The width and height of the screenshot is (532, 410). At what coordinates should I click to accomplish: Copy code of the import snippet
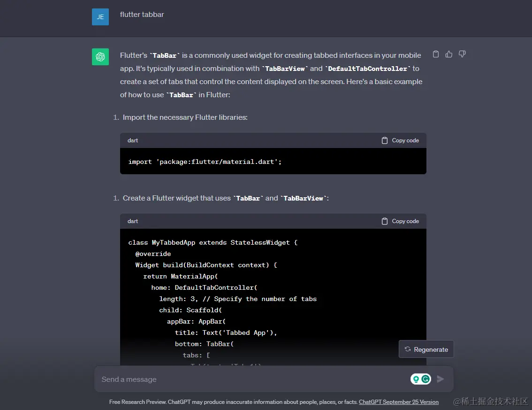click(400, 140)
